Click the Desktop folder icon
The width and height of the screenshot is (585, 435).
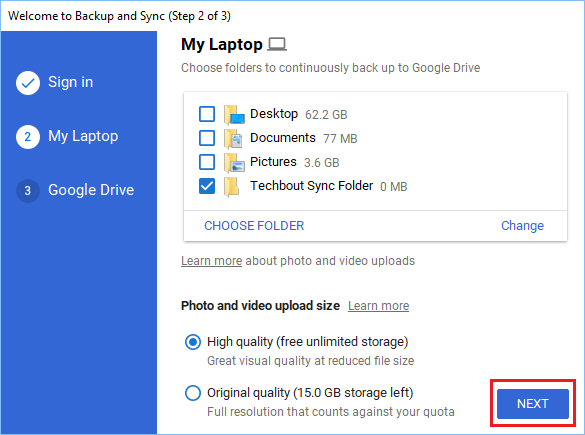pyautogui.click(x=234, y=114)
